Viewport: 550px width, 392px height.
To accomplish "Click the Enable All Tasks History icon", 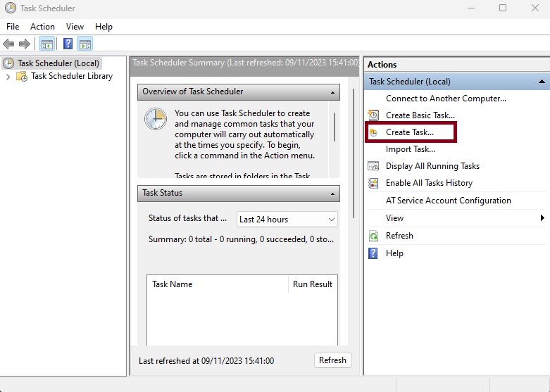I will 373,183.
